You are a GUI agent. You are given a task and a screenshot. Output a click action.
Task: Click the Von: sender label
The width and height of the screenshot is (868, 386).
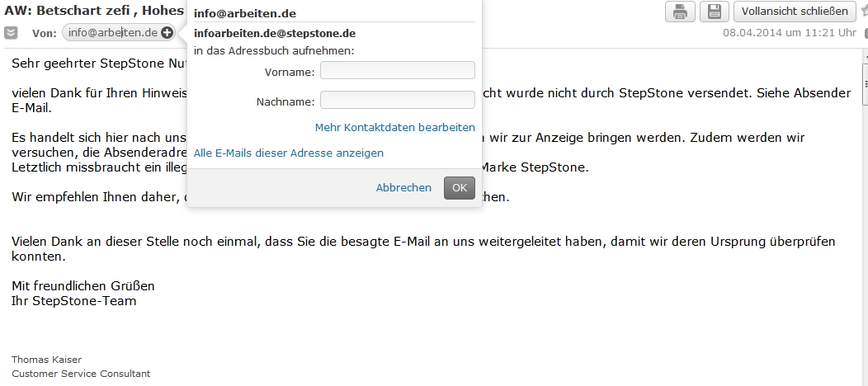pos(44,33)
